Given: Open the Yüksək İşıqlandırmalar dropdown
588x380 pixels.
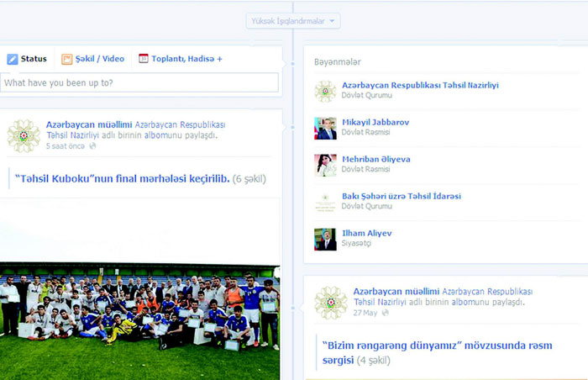Looking at the screenshot, I should 293,21.
